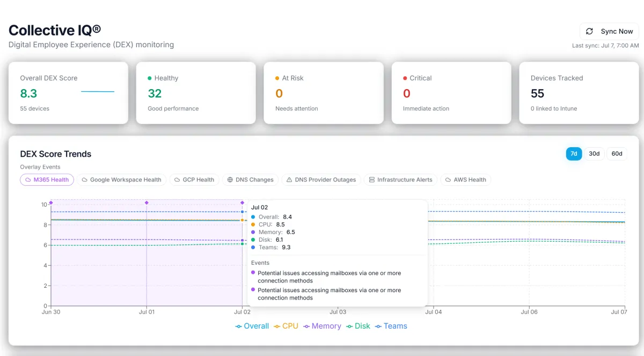The height and width of the screenshot is (356, 644).
Task: Click the Sync Now button label
Action: tap(617, 31)
